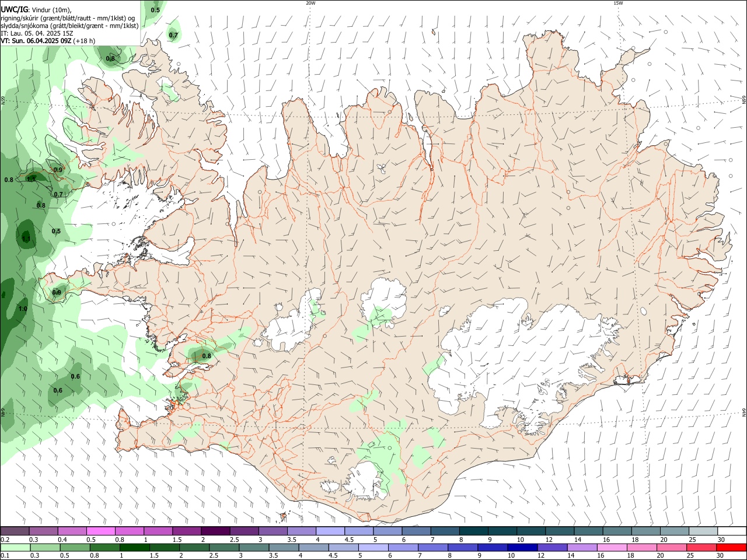
Task: Select the light green 0.3 swatch in the rain legend row
Action: (45, 548)
